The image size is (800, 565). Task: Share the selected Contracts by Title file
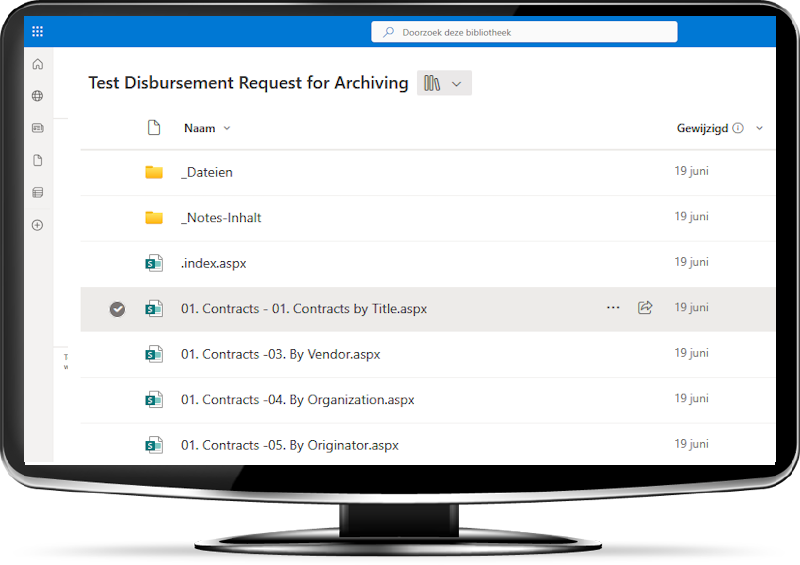click(645, 308)
